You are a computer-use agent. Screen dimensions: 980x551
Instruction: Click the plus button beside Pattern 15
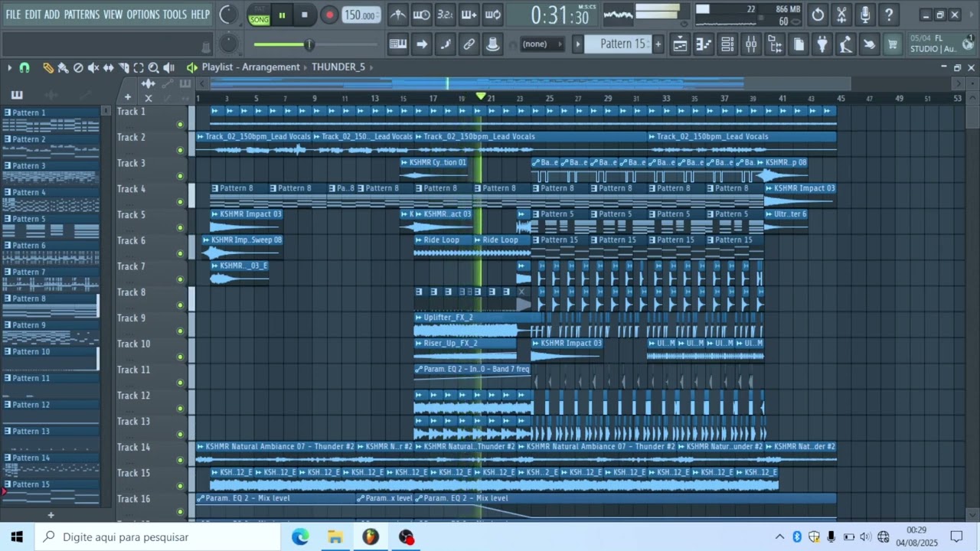point(658,44)
